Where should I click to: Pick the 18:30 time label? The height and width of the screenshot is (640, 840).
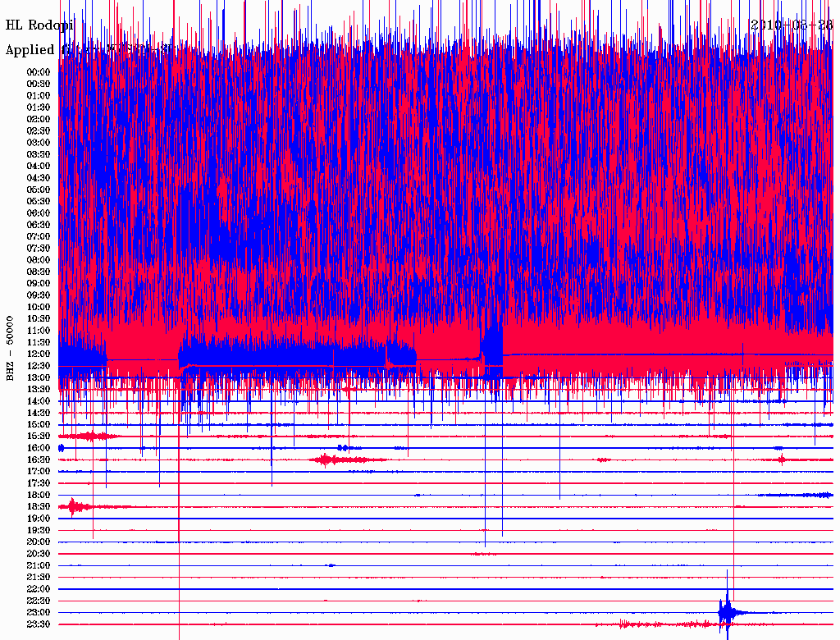(x=39, y=507)
